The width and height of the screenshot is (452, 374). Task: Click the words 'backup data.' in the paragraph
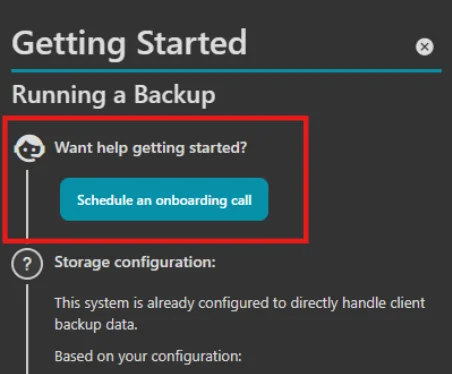[96, 325]
